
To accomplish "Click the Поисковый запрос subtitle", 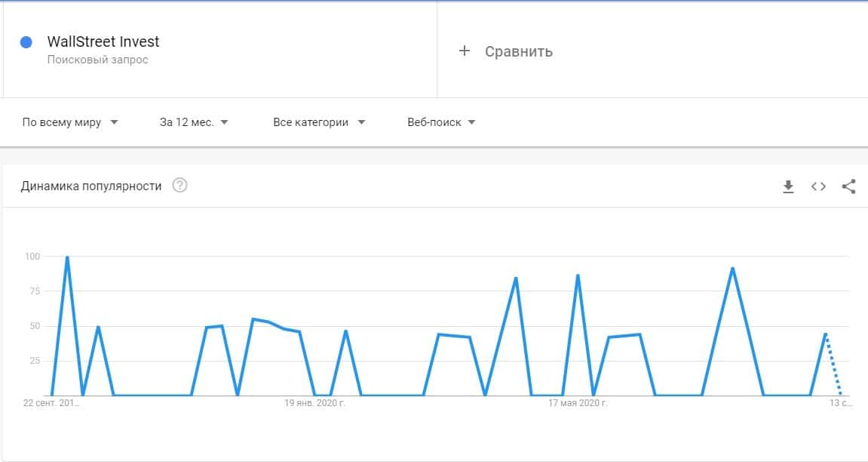I will point(97,60).
